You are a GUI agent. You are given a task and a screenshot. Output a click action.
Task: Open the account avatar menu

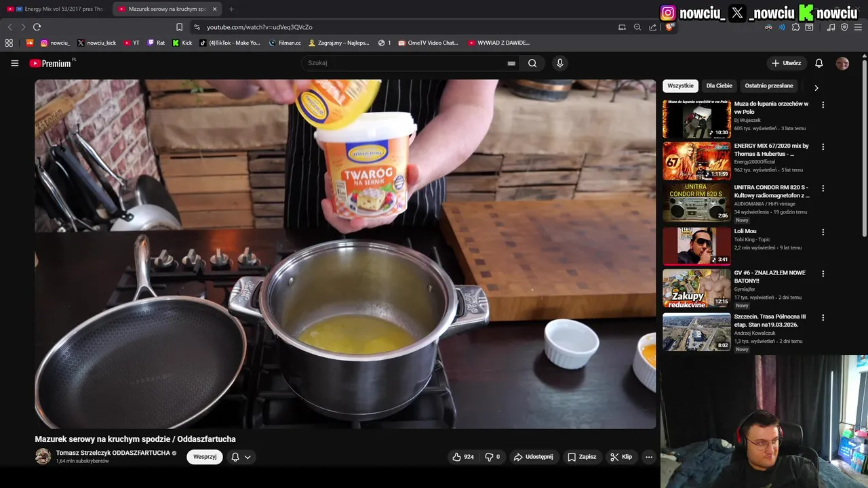(x=842, y=63)
